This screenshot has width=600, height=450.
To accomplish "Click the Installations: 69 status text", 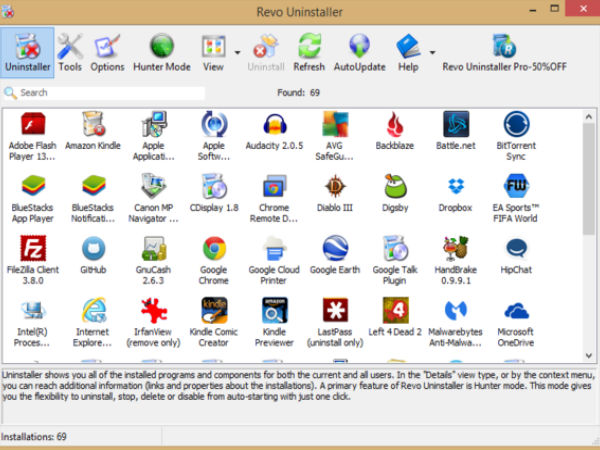I will click(x=34, y=437).
